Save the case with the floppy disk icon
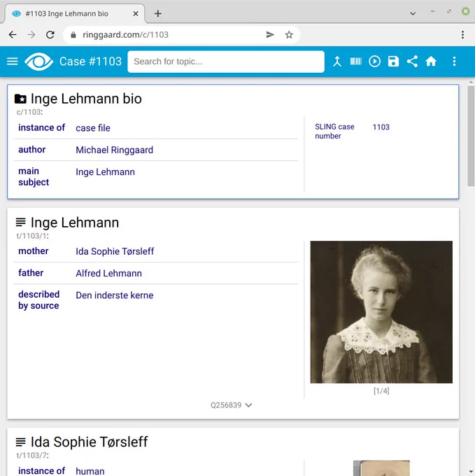Screen dimensions: 475x476 point(393,62)
